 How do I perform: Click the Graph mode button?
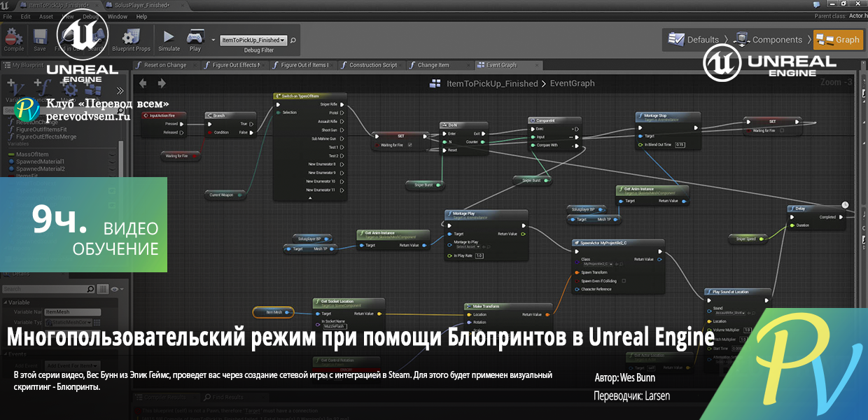(x=839, y=40)
